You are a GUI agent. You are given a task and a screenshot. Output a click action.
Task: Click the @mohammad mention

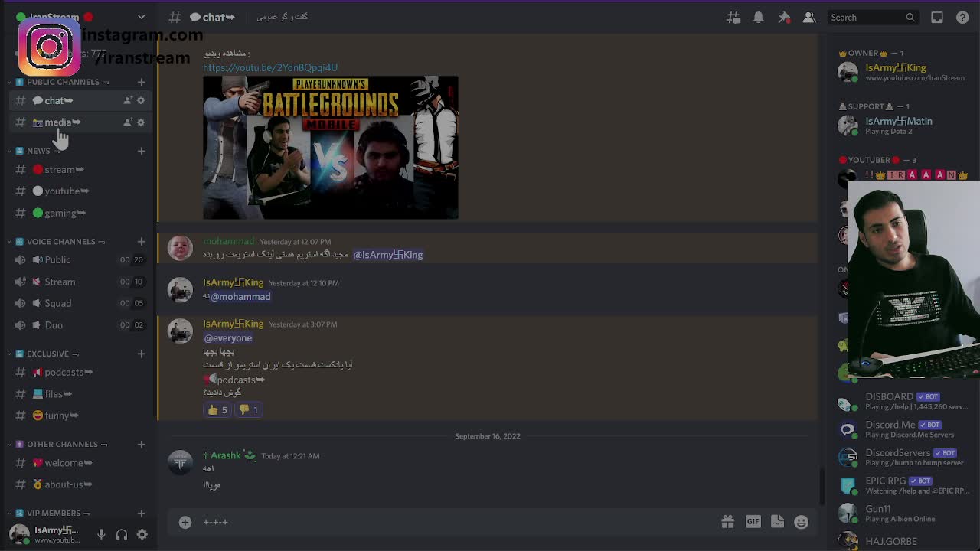240,296
